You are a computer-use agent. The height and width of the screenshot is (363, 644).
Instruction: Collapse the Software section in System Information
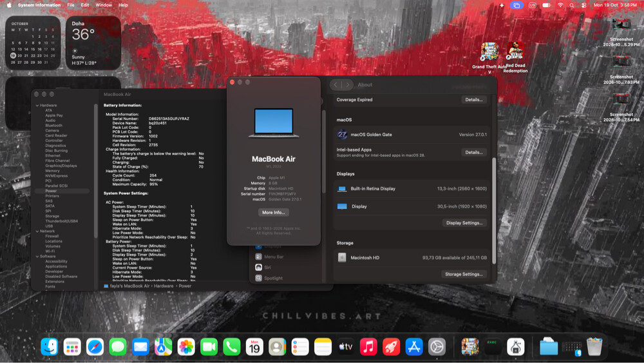37,257
